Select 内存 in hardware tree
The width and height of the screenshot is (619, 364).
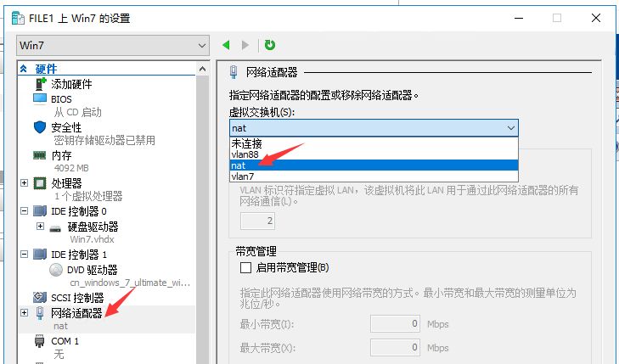61,156
